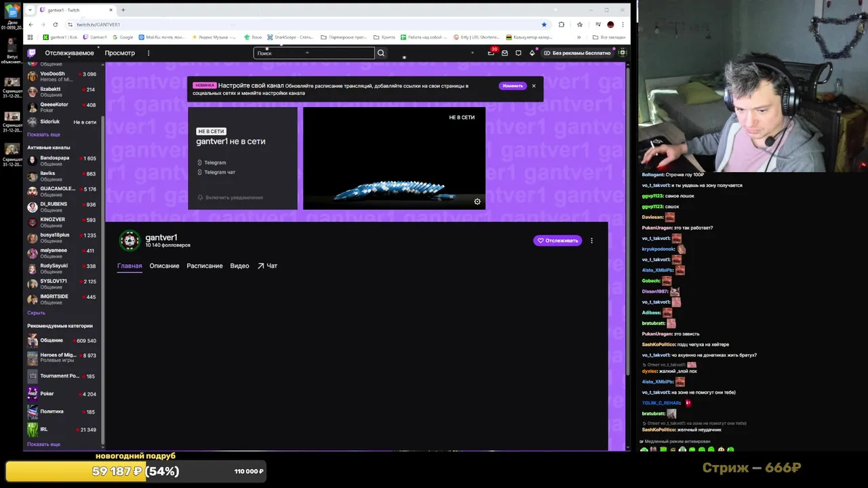Switch to the Видео channel tab
Image resolution: width=868 pixels, height=488 pixels.
click(239, 266)
